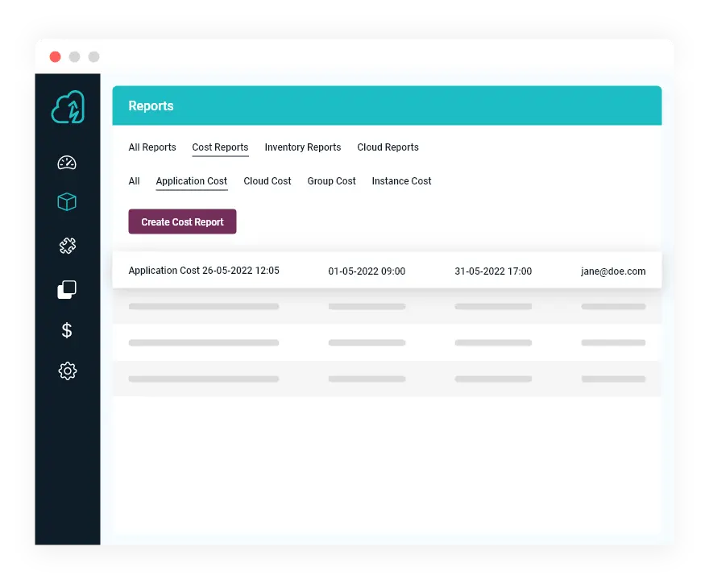
Task: Select the Cloud Reports tab
Action: click(388, 147)
